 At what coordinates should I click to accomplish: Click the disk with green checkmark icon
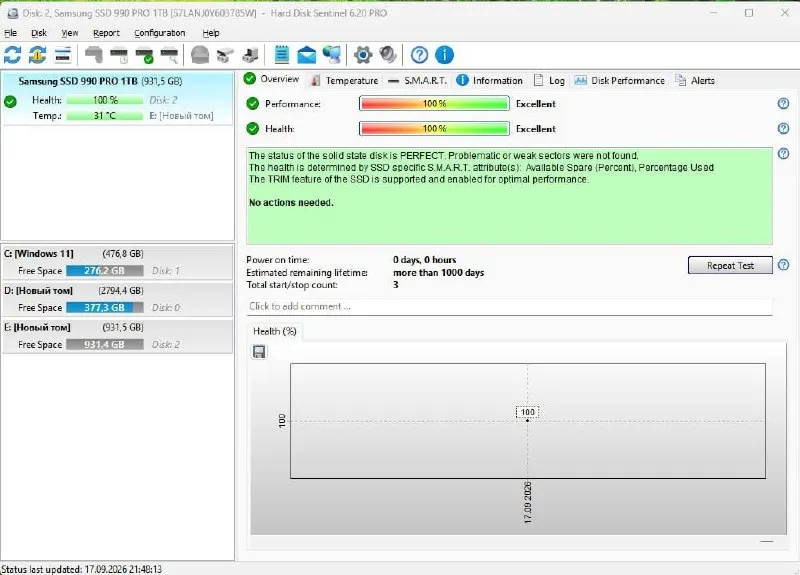[144, 55]
